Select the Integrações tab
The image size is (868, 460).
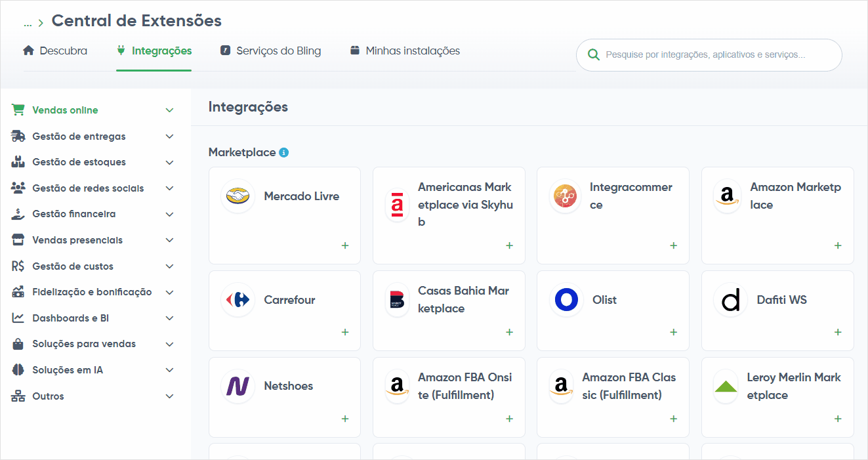154,51
